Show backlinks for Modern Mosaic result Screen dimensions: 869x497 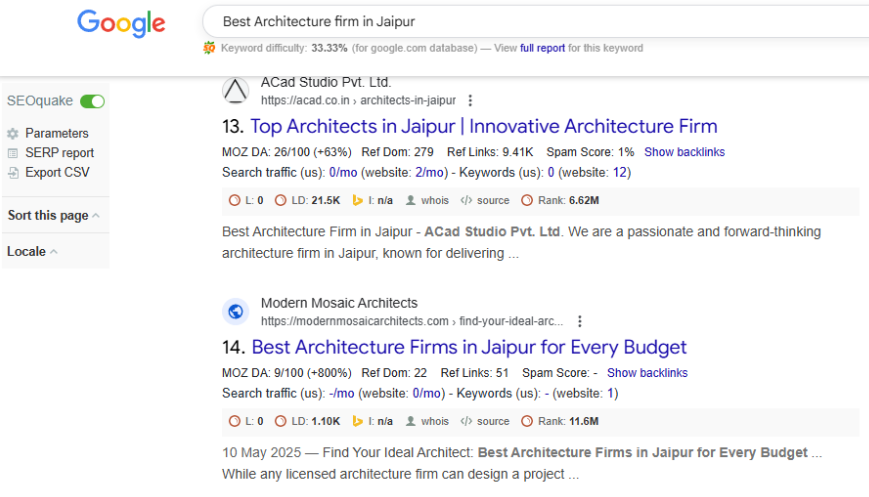tap(647, 373)
